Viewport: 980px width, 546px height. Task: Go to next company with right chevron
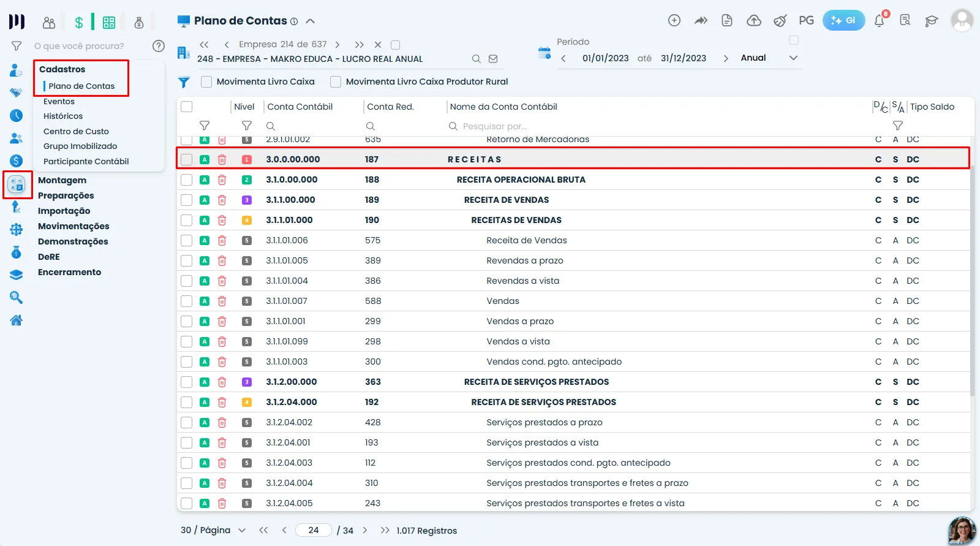click(338, 45)
